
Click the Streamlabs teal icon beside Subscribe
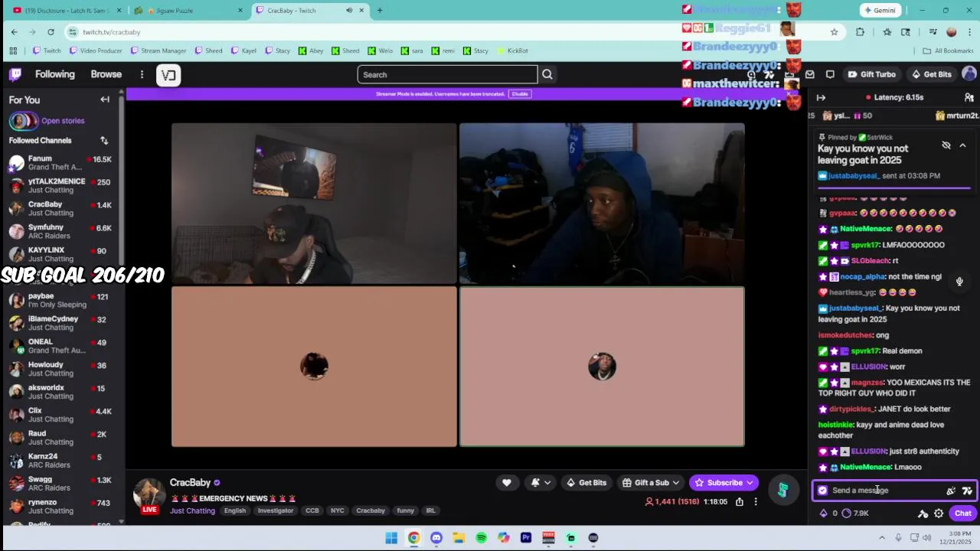click(x=782, y=491)
